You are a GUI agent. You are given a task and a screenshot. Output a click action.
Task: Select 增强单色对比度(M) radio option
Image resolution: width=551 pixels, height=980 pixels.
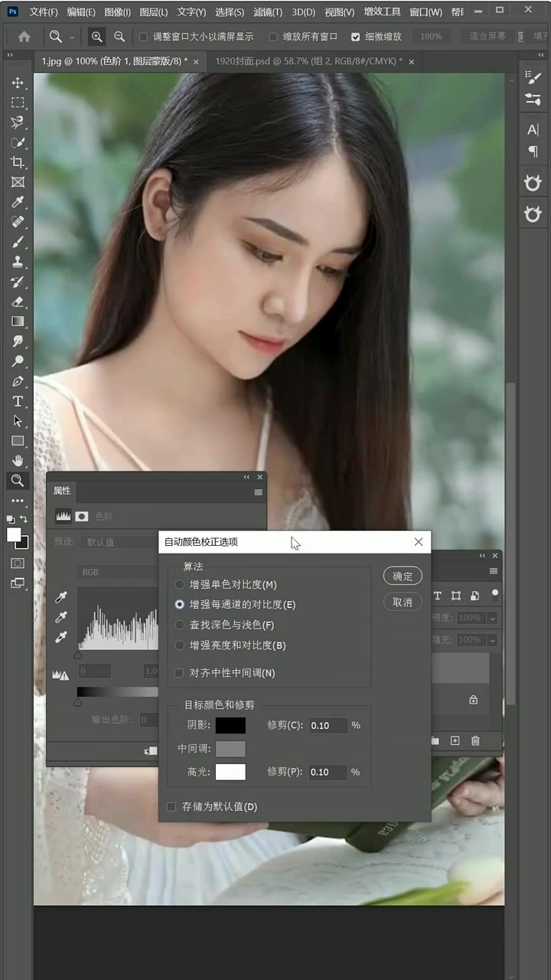180,584
